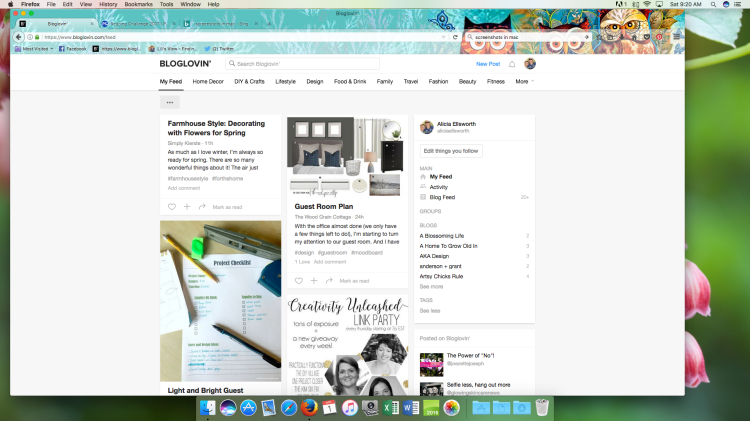Select the My Feed tab

click(171, 82)
